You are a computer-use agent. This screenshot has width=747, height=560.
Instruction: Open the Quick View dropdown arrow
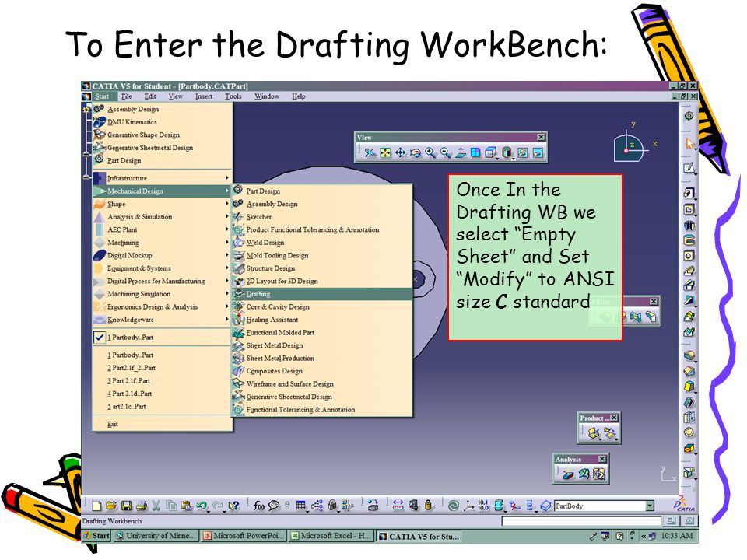pos(513,158)
